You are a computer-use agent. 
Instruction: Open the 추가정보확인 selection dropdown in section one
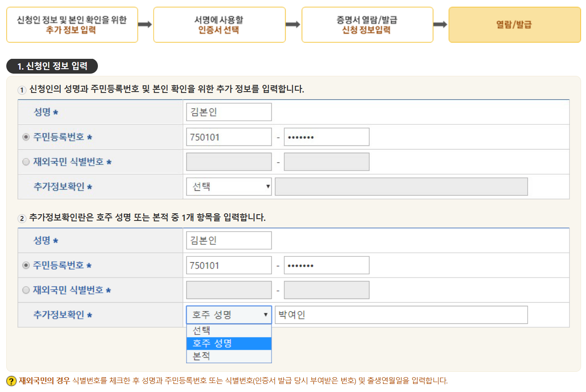tap(229, 186)
